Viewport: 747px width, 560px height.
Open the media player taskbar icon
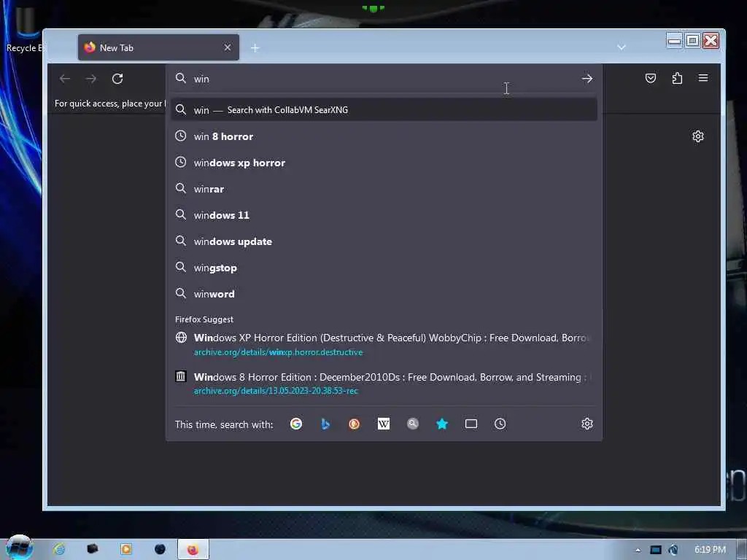(x=126, y=550)
